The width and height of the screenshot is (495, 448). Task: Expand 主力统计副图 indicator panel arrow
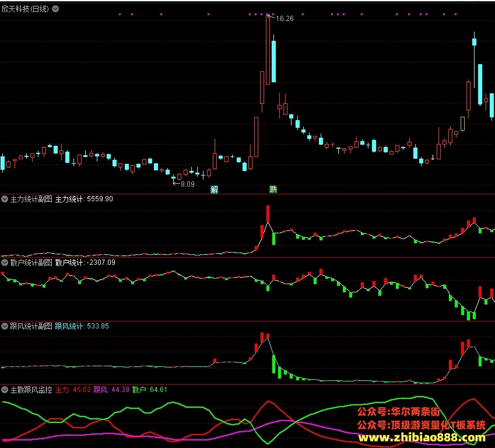5,199
